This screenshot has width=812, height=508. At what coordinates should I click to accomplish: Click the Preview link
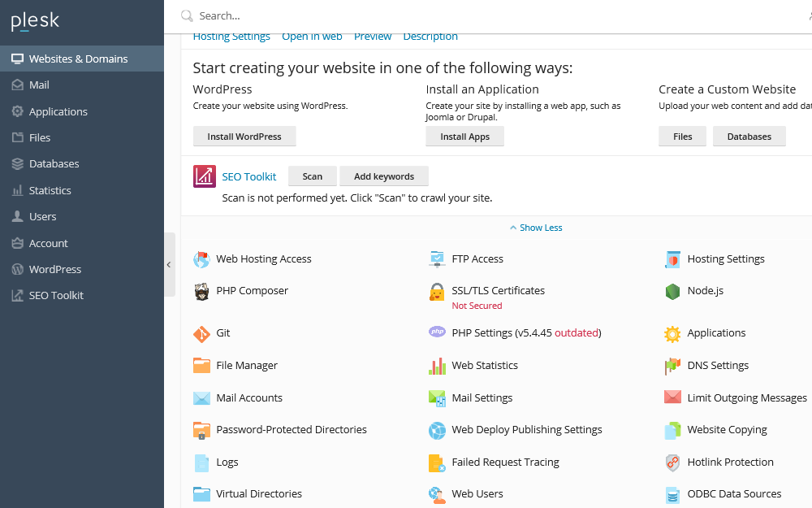[x=373, y=37]
